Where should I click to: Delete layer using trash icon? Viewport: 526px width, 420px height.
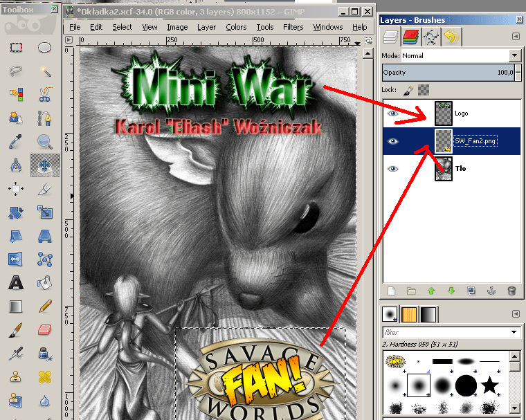click(511, 291)
